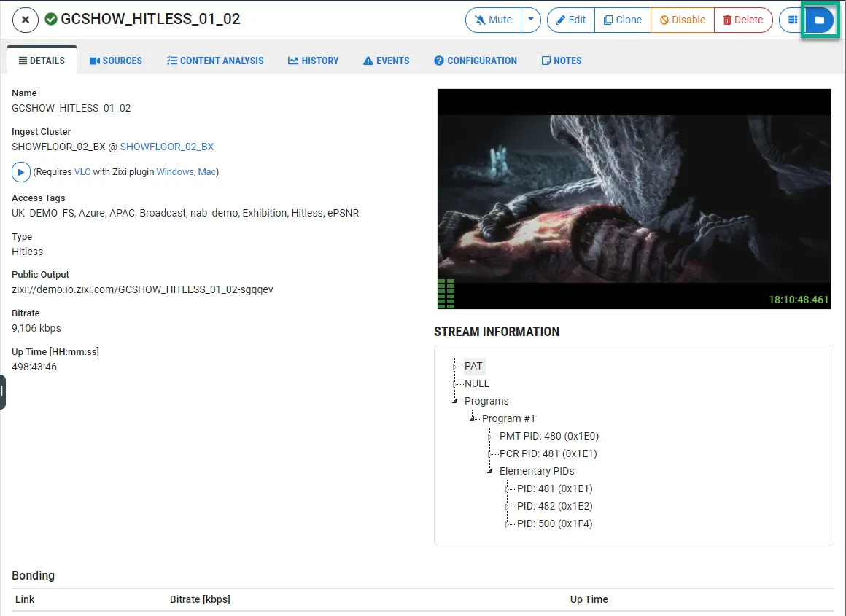Click the "Link" column header in Bonding
The height and width of the screenshot is (616, 846).
pyautogui.click(x=25, y=599)
